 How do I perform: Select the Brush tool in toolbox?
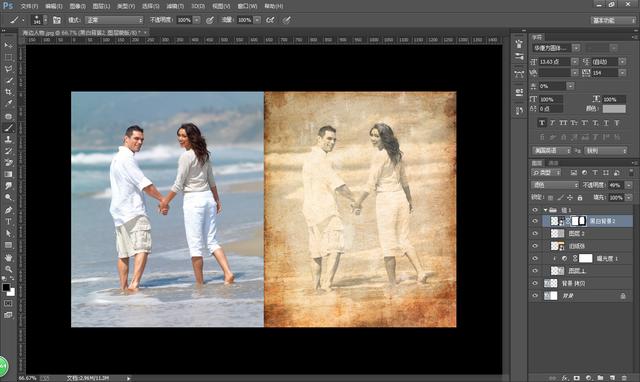[x=8, y=128]
